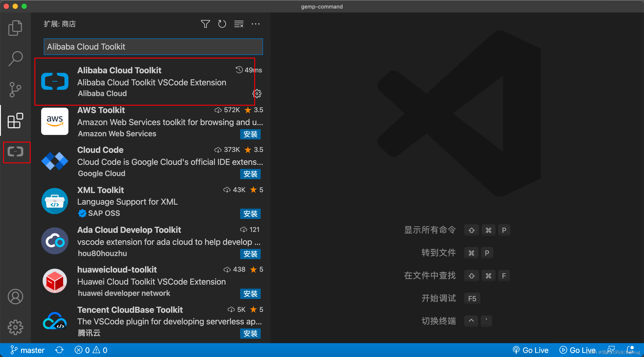The height and width of the screenshot is (357, 644).
Task: Click the huaweicloud-toolkit logo icon
Action: tap(55, 281)
